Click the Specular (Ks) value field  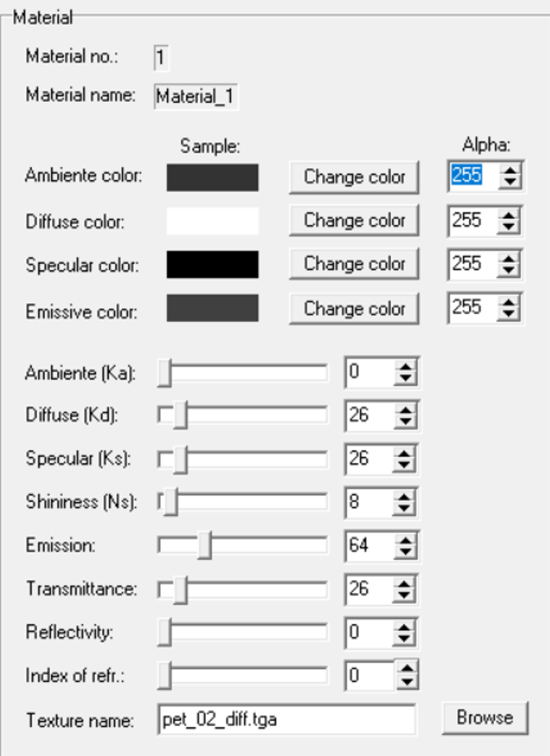[x=368, y=459]
